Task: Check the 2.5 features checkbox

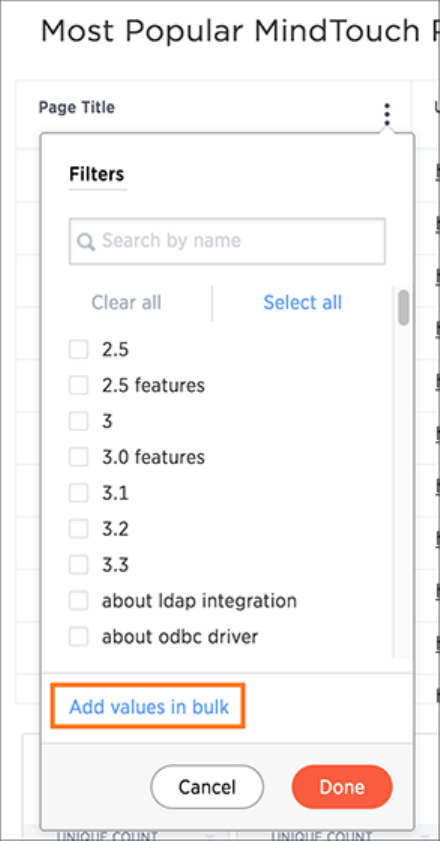Action: pyautogui.click(x=78, y=385)
